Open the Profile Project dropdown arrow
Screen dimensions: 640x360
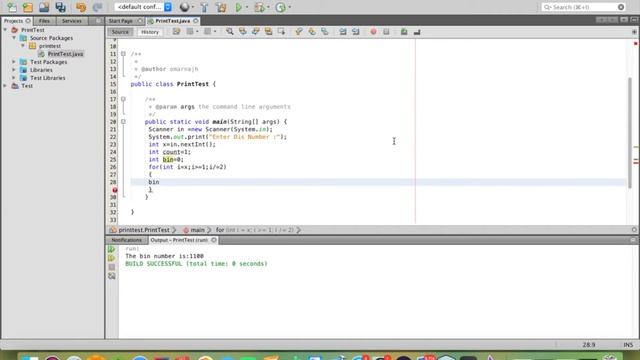click(x=290, y=7)
